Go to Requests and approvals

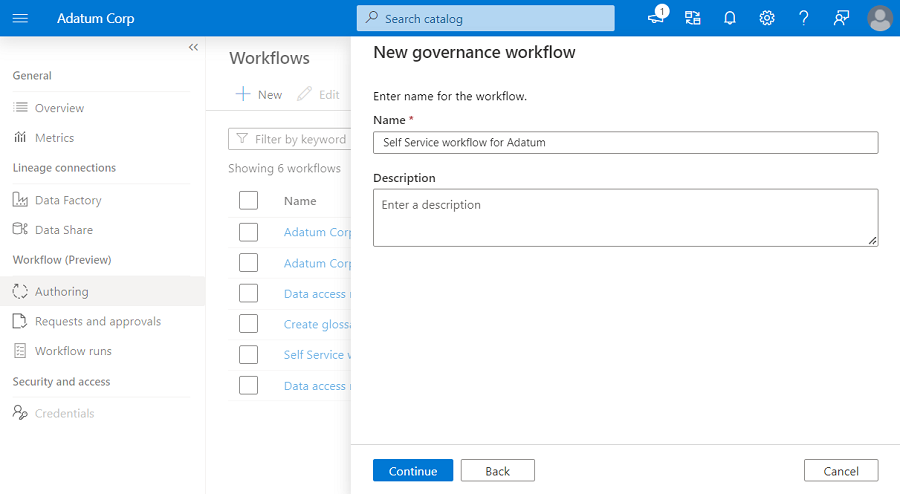point(97,321)
